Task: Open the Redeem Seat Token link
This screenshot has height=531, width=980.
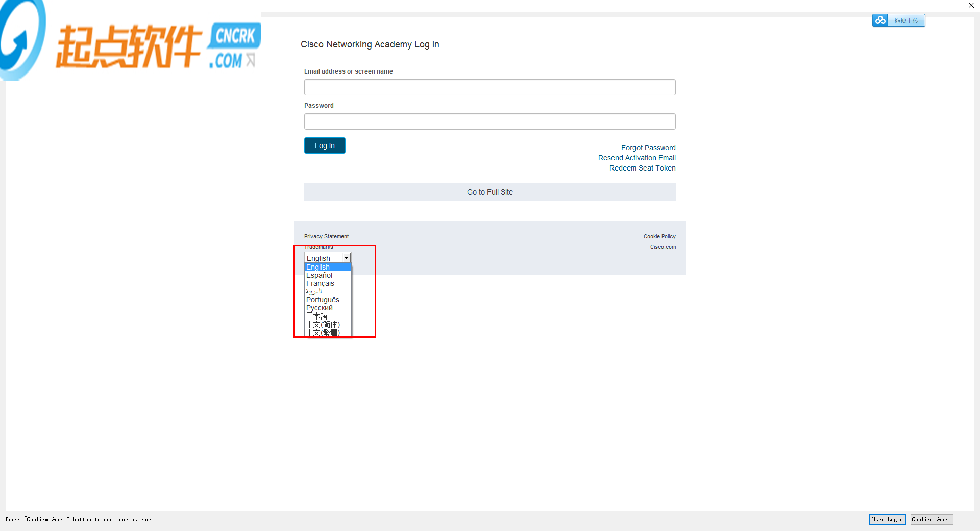Action: coord(643,168)
